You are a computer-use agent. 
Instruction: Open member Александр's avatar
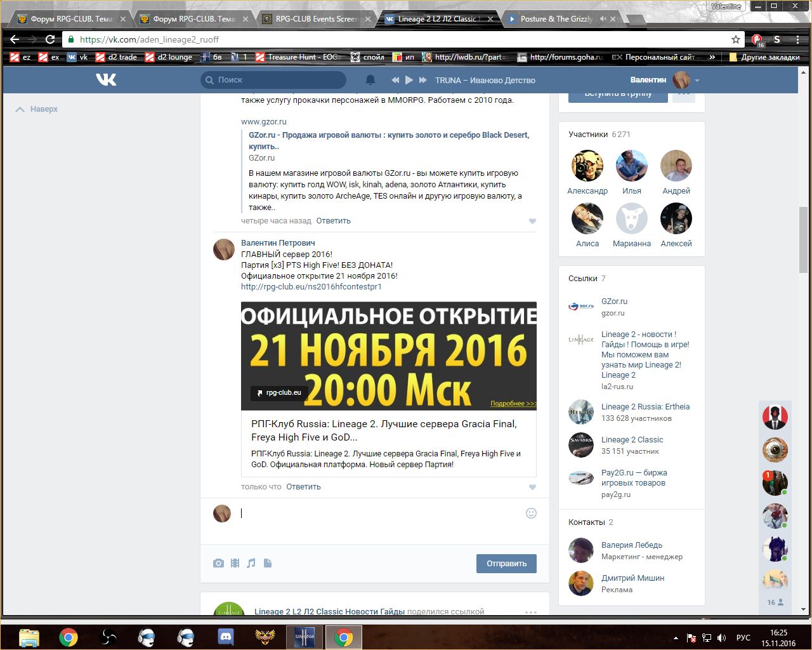click(x=587, y=166)
